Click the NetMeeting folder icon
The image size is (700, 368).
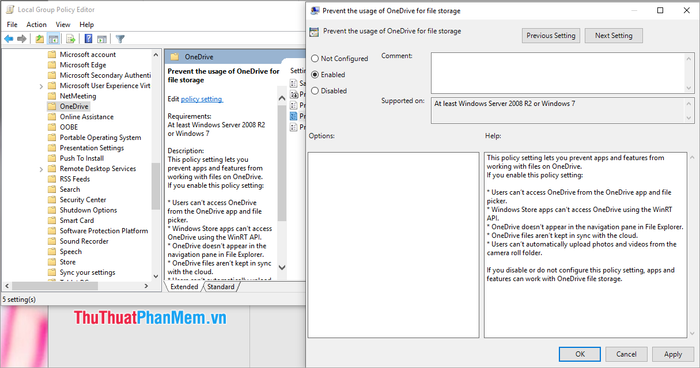tap(52, 96)
